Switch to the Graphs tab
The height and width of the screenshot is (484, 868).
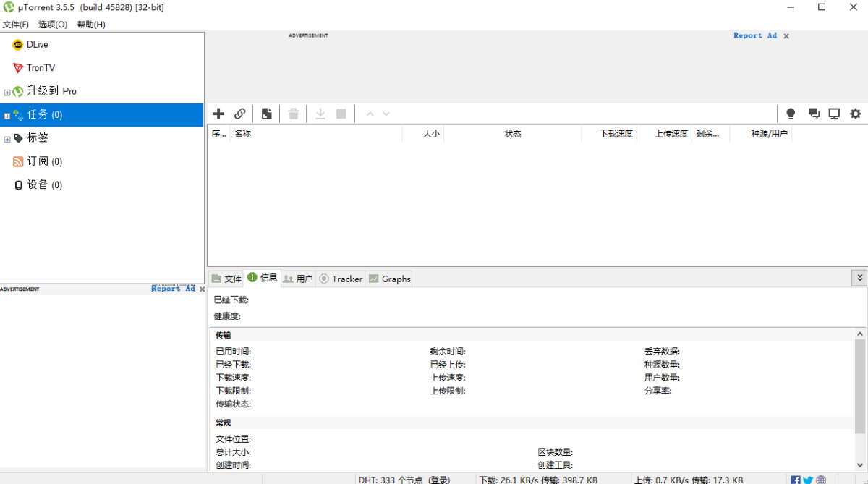click(389, 279)
